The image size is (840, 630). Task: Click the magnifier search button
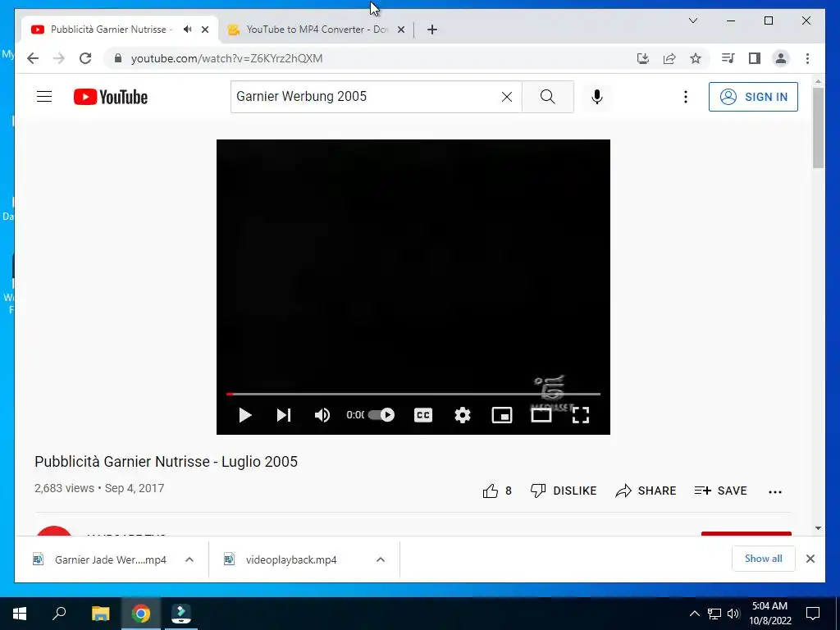(547, 97)
